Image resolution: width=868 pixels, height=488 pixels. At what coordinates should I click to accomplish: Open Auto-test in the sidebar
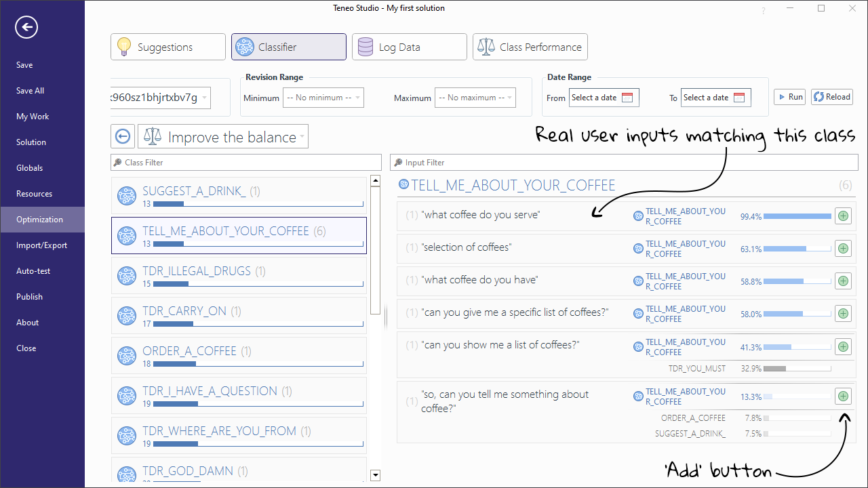pos(42,271)
